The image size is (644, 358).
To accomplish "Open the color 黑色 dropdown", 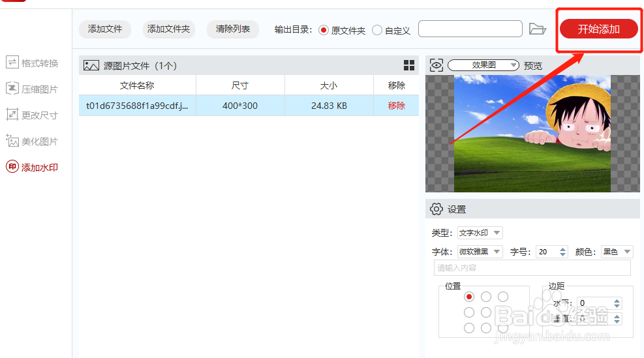I will point(617,252).
